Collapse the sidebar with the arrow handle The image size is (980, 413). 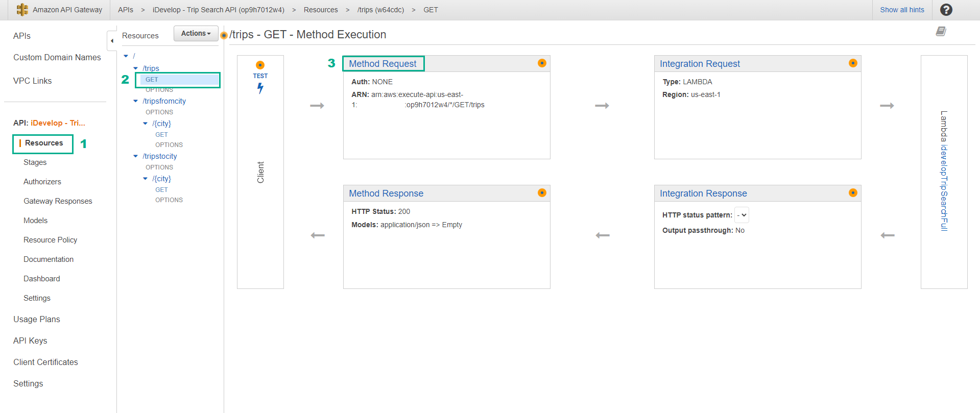[112, 41]
